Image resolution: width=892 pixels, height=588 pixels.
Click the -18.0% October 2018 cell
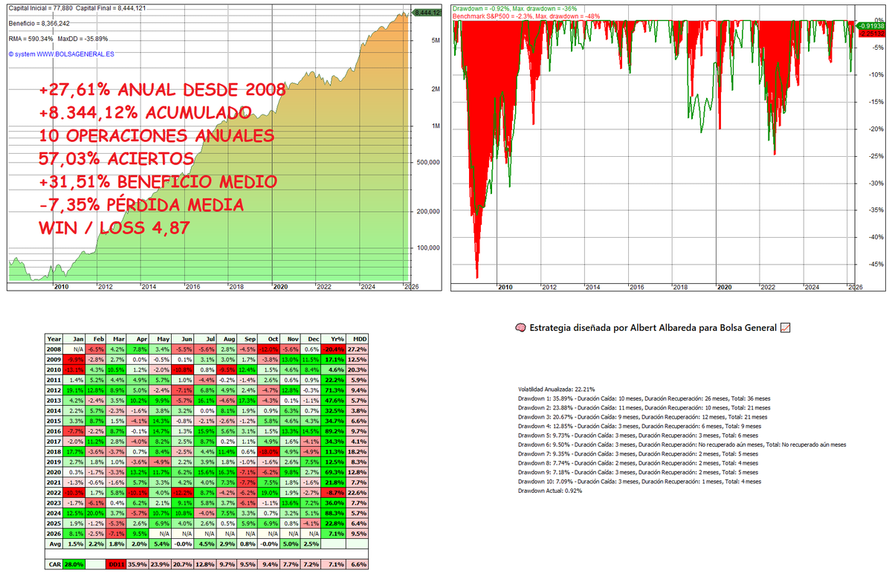click(268, 452)
